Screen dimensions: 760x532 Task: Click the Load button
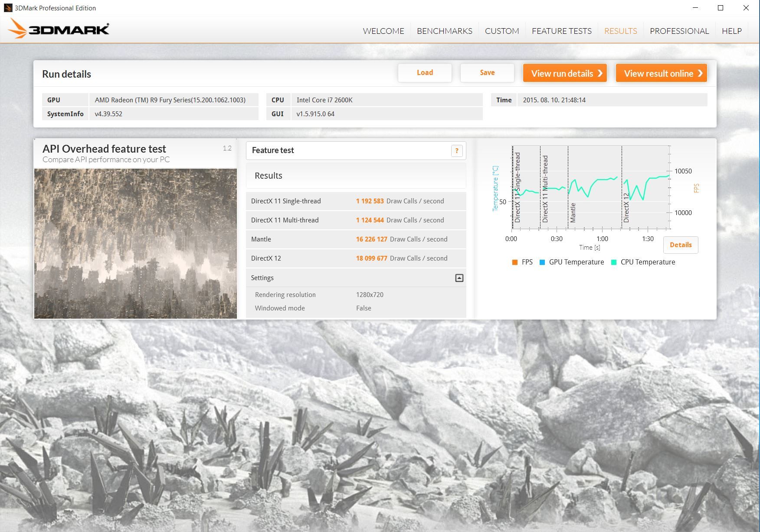tap(425, 73)
